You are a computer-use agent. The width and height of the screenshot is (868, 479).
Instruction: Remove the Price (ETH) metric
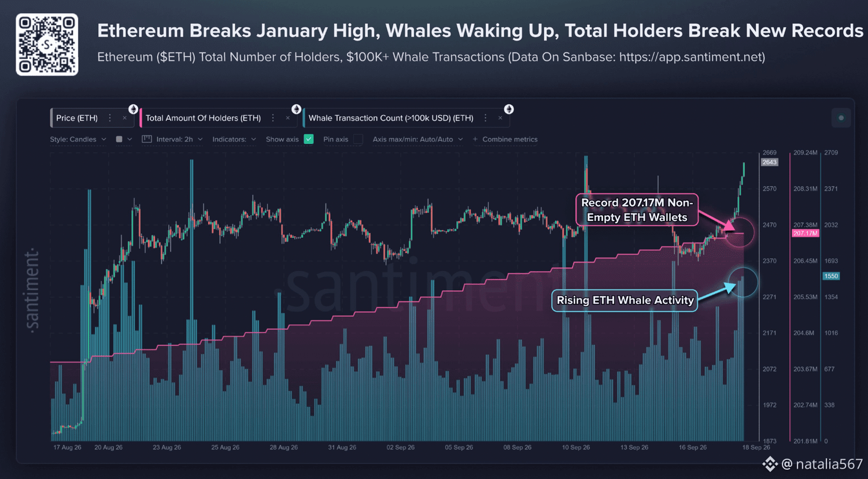124,118
